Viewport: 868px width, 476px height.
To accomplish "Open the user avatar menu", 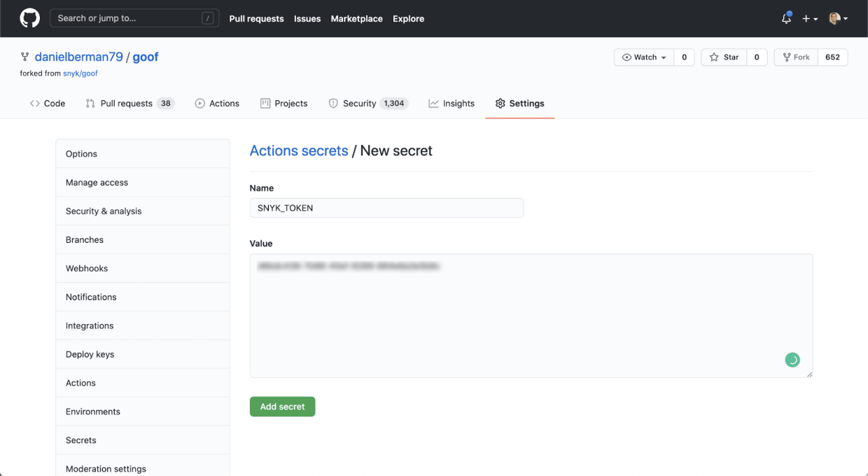I will [838, 19].
